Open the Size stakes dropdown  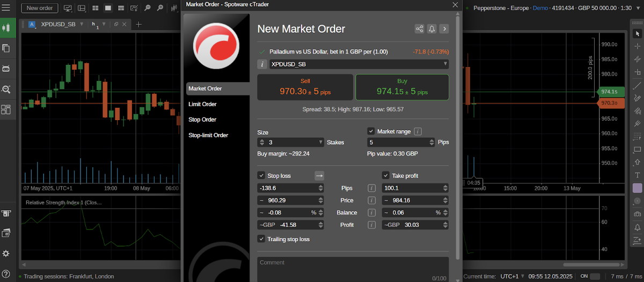(x=321, y=143)
